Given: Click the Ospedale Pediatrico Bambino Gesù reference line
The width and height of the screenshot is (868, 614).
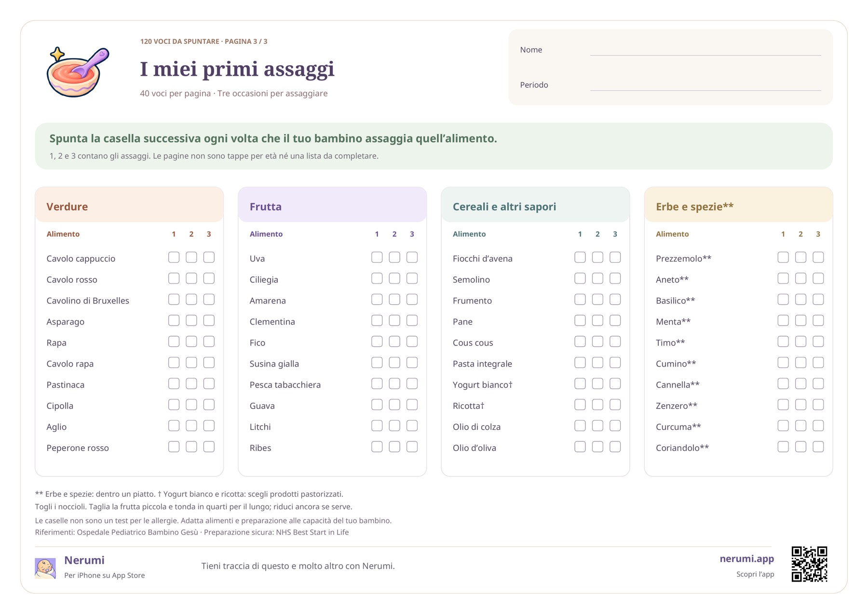Looking at the screenshot, I should coord(192,532).
